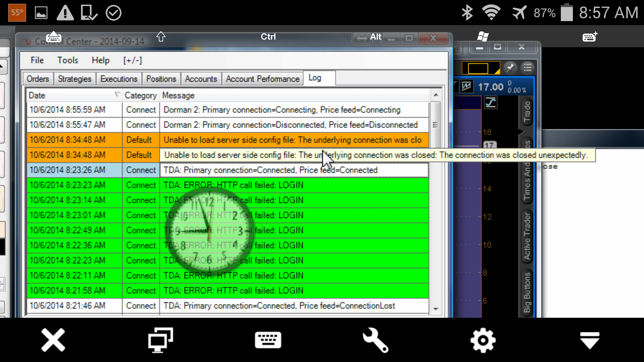The image size is (644, 362).
Task: Click the pin icon in chart window
Action: tap(510, 68)
